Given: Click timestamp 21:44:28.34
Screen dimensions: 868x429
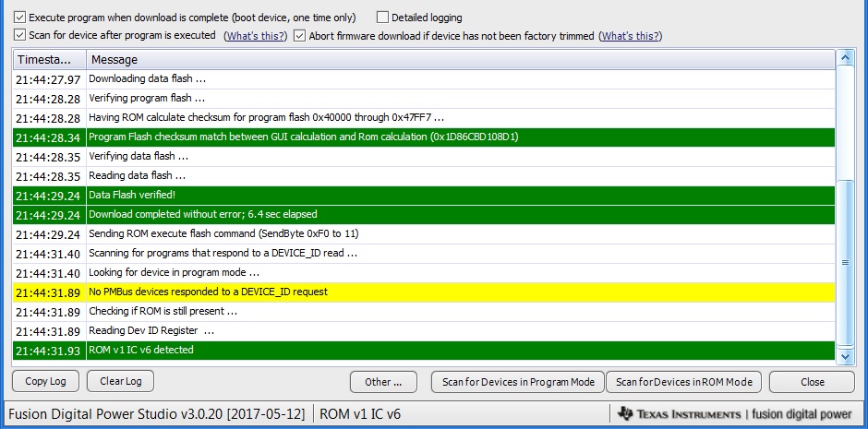Looking at the screenshot, I should pyautogui.click(x=48, y=137).
